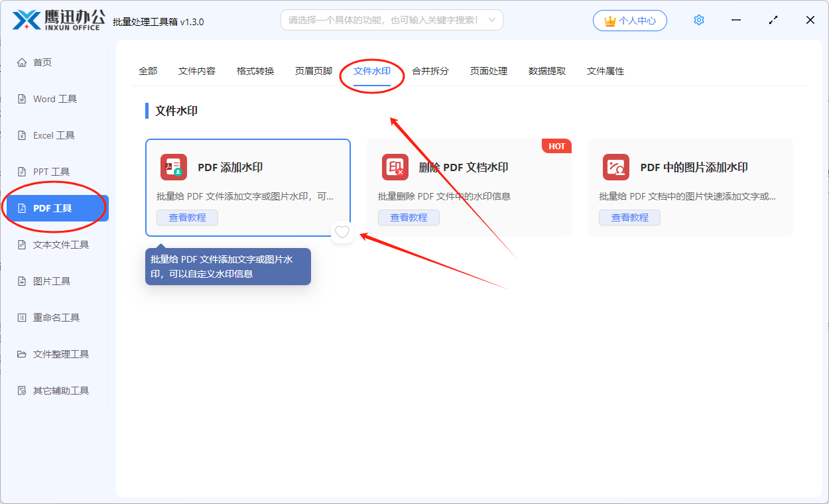Click the 首页 home icon in sidebar
The height and width of the screenshot is (504, 829).
pyautogui.click(x=22, y=62)
